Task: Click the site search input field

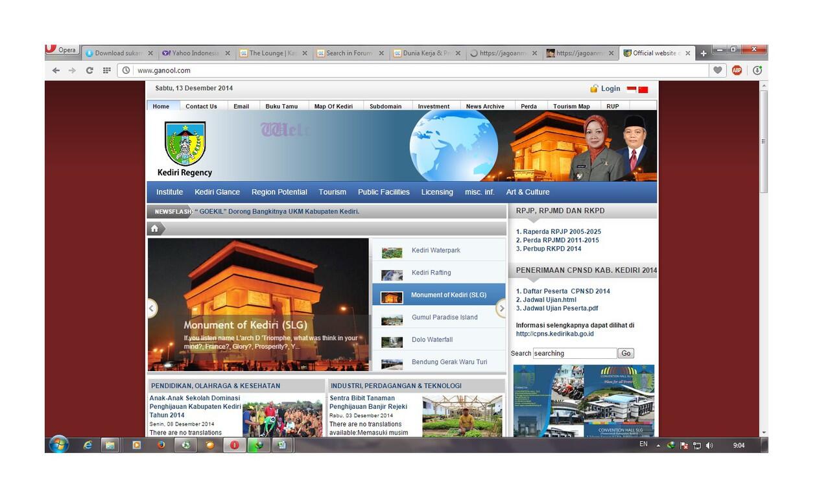Action: click(575, 354)
